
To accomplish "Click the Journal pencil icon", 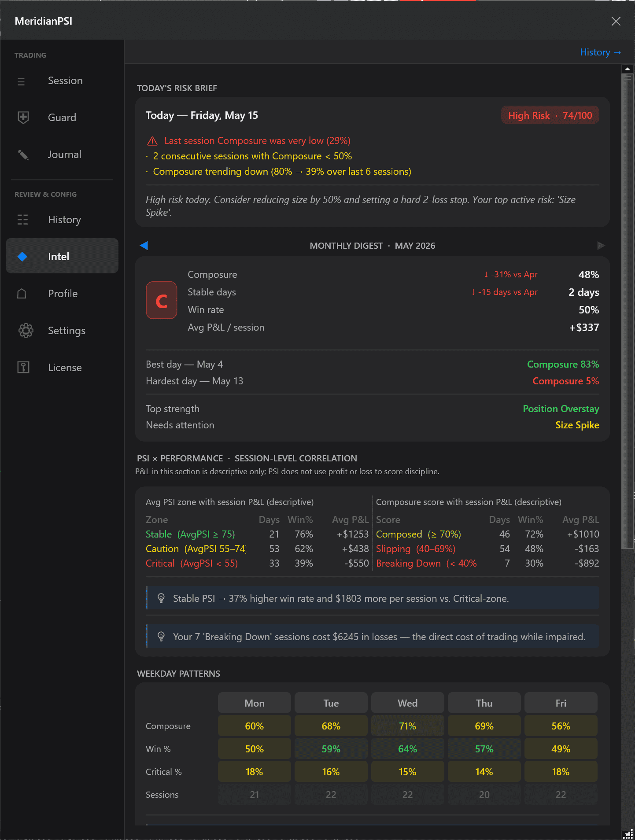I will [x=23, y=155].
